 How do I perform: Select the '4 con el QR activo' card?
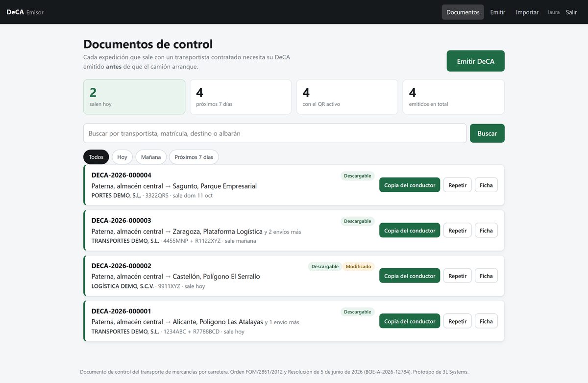[x=347, y=97]
